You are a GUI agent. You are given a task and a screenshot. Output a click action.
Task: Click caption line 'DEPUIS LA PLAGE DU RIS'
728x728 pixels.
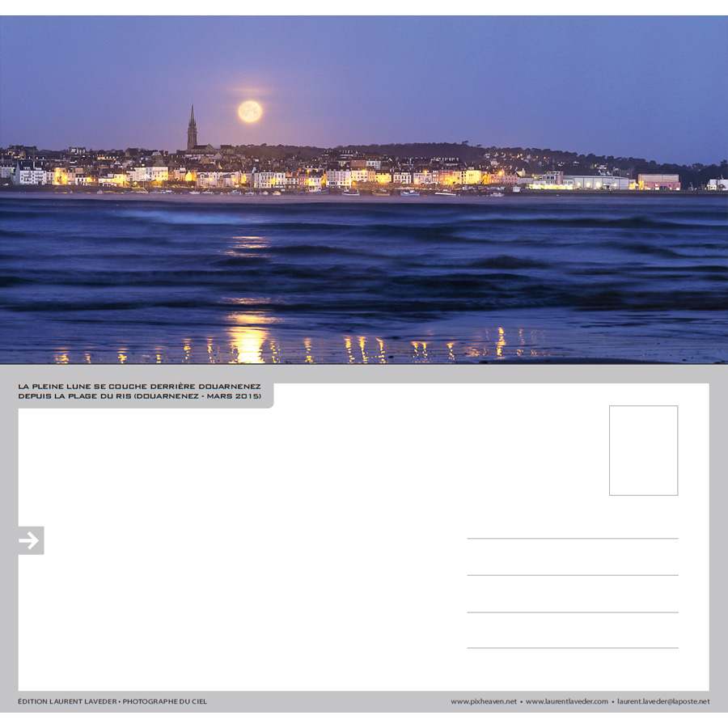74,396
